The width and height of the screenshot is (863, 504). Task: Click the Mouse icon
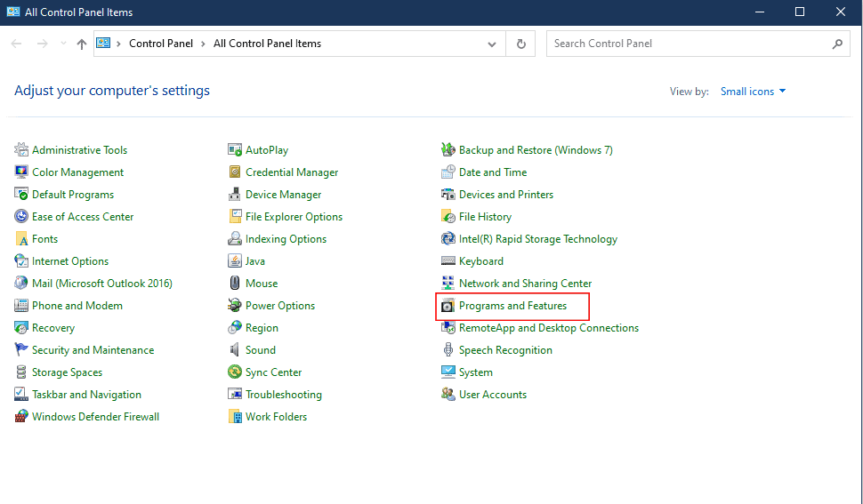click(x=235, y=283)
